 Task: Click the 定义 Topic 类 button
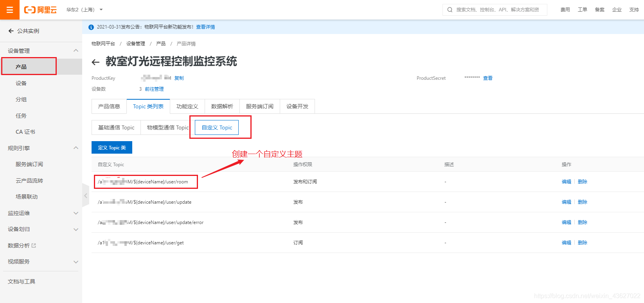click(112, 148)
